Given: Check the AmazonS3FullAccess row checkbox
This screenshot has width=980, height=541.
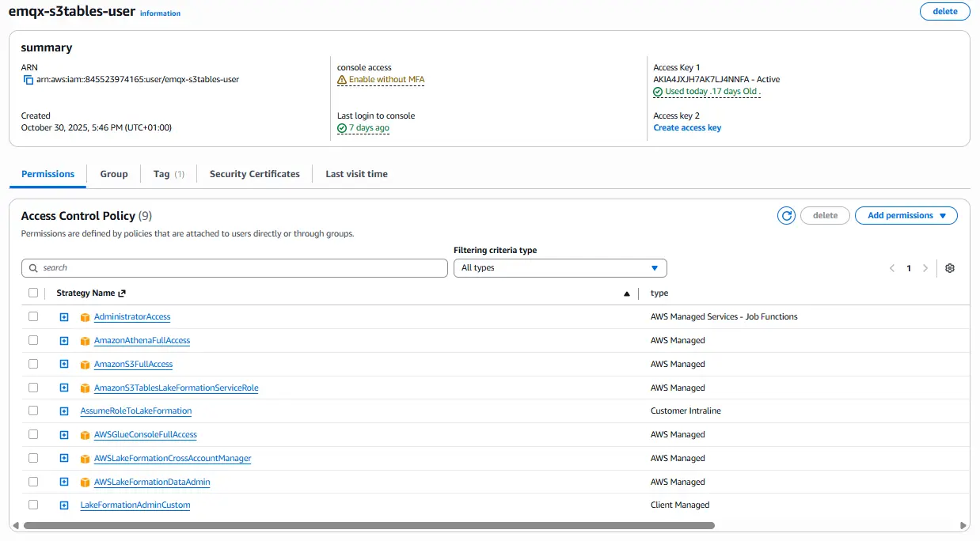Looking at the screenshot, I should tap(33, 364).
